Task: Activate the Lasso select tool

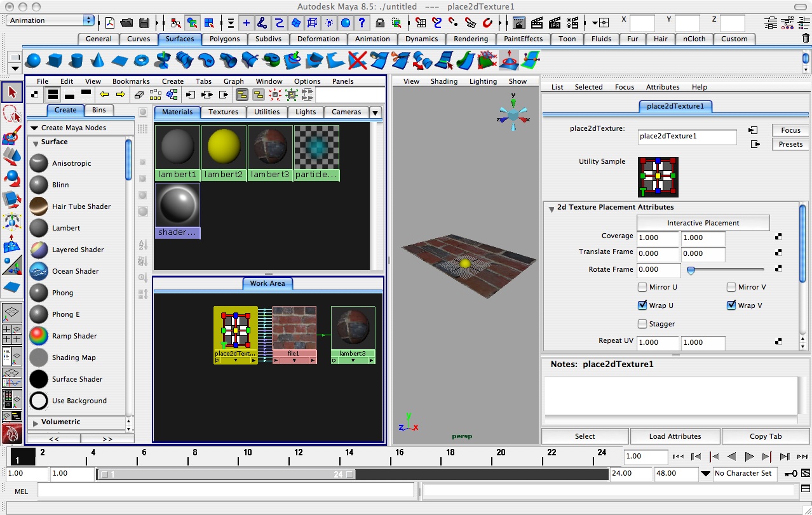Action: click(x=12, y=114)
